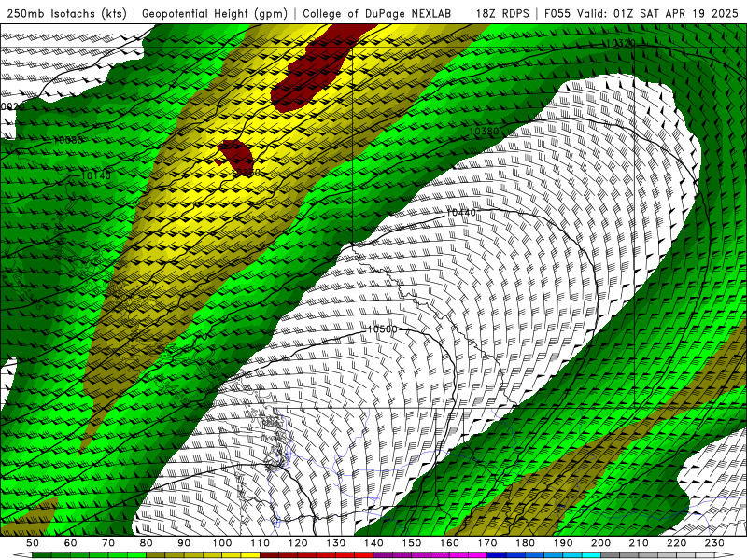Click the "18Z RDPS" model run label
The image size is (747, 560).
tap(502, 13)
